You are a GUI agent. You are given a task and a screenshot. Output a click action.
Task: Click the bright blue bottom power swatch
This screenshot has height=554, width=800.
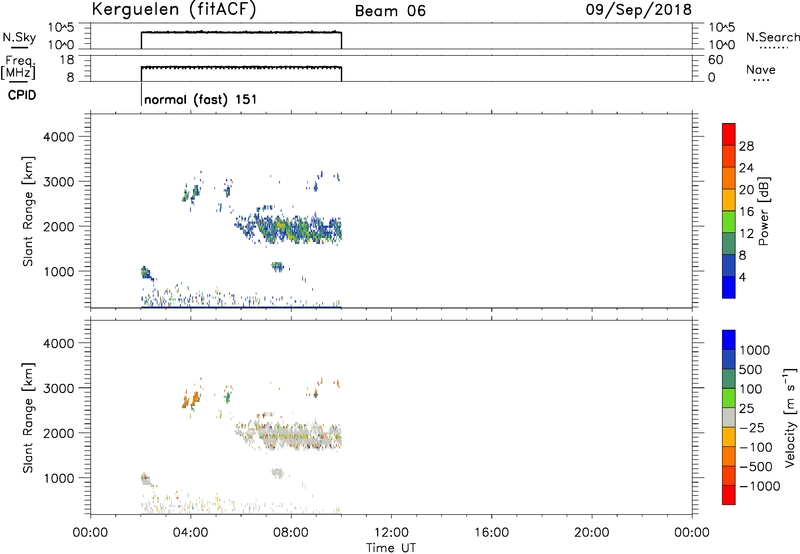(729, 287)
